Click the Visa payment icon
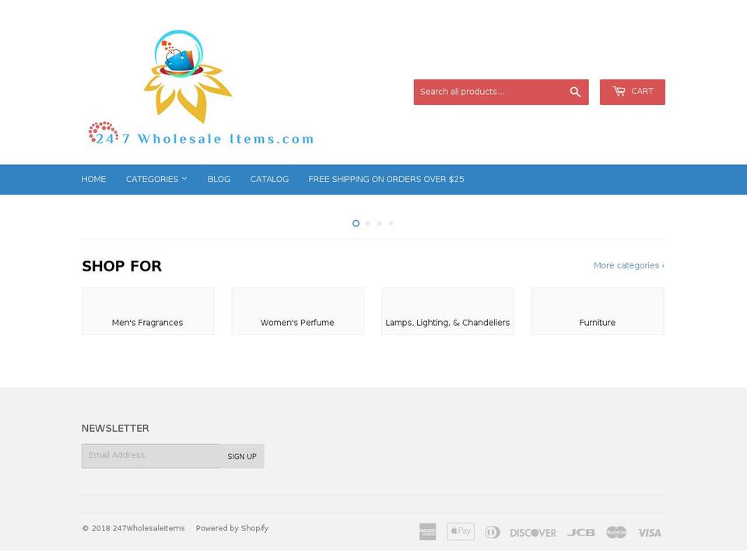 tap(649, 532)
